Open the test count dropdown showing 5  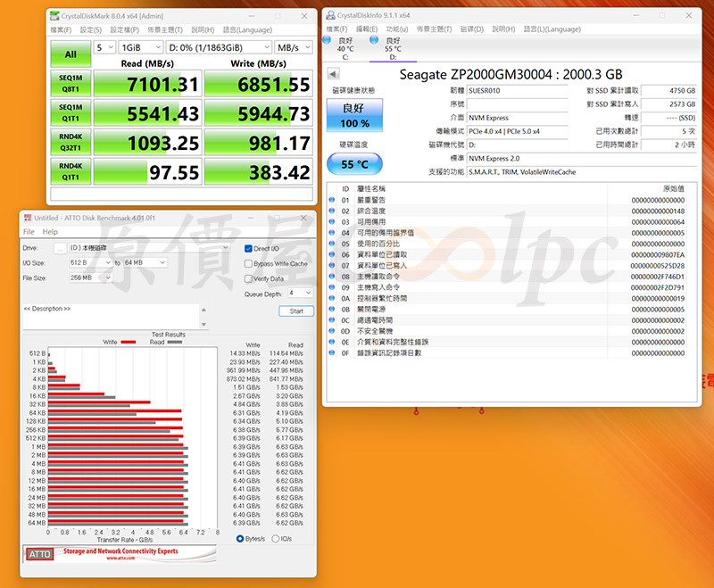pos(104,47)
